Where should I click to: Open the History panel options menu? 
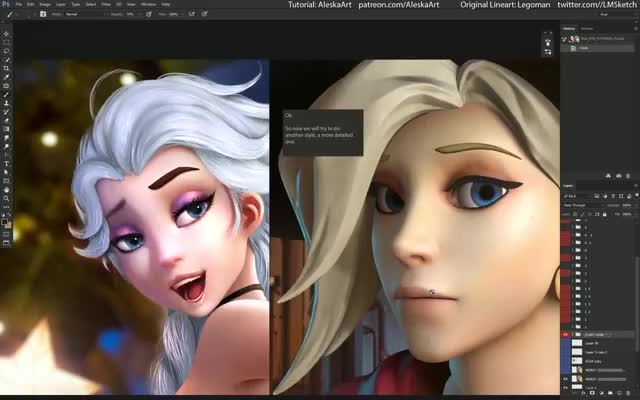[636, 29]
